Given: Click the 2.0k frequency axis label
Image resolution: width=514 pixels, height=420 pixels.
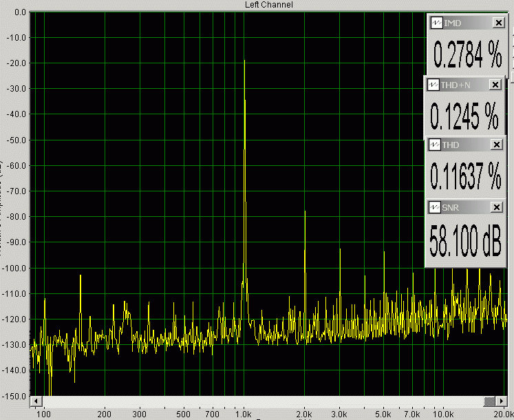Looking at the screenshot, I should (304, 414).
